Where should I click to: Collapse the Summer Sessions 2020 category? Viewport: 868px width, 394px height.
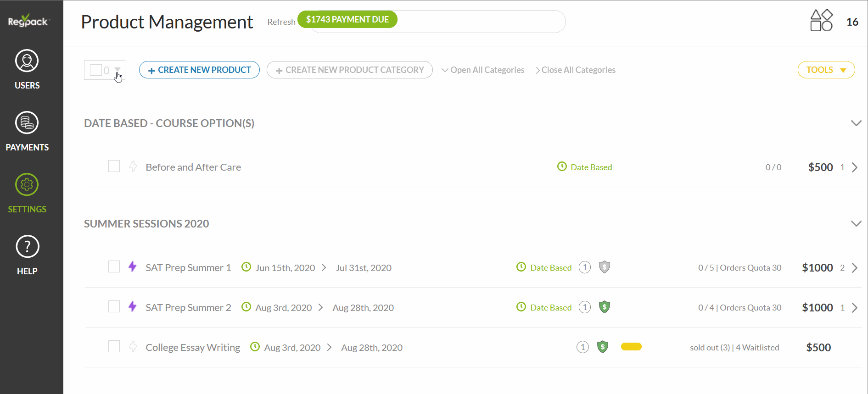pyautogui.click(x=856, y=223)
